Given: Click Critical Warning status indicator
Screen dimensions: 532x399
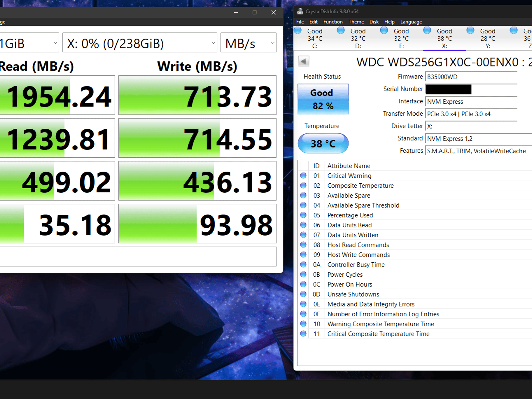Looking at the screenshot, I should [x=303, y=176].
